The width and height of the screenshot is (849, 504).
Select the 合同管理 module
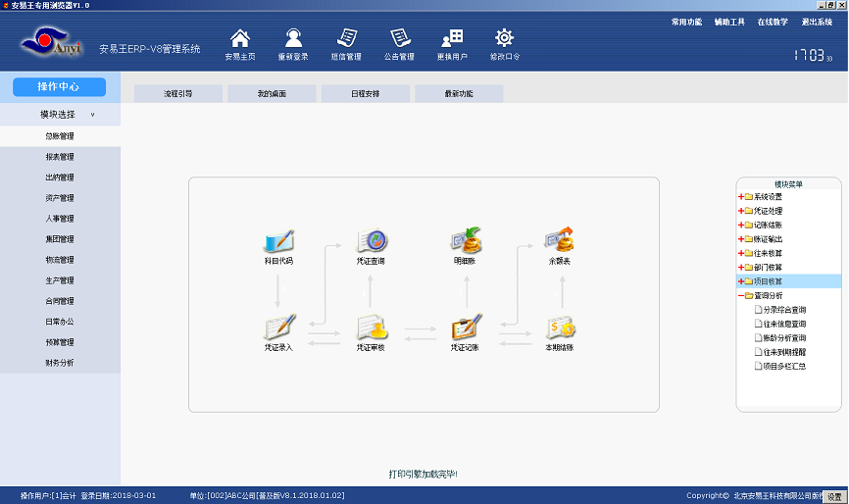pyautogui.click(x=60, y=301)
